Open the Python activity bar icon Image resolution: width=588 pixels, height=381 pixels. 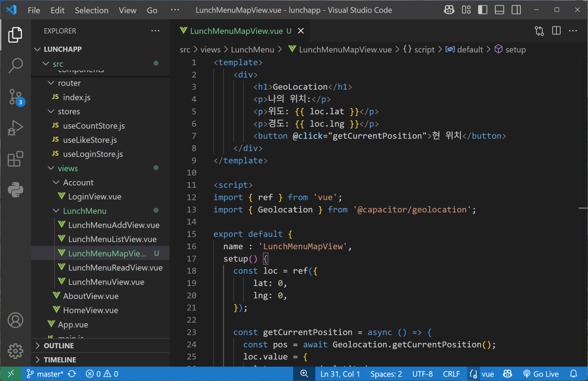[x=15, y=190]
